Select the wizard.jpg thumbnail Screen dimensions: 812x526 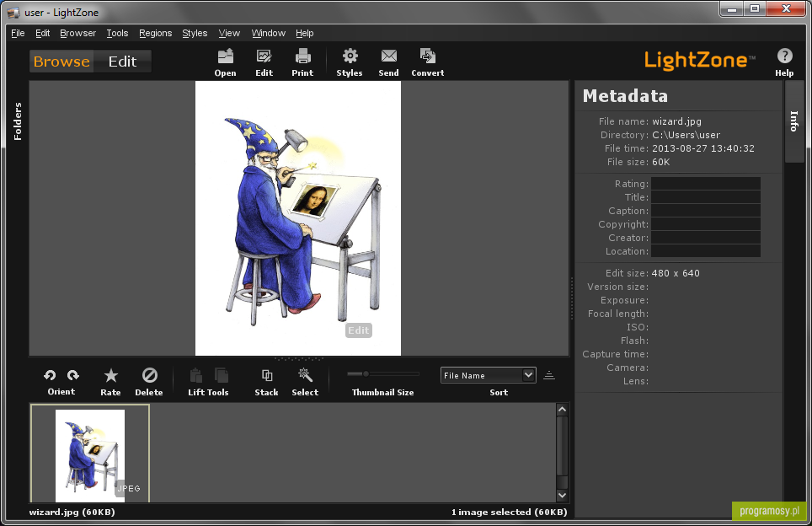tap(90, 454)
